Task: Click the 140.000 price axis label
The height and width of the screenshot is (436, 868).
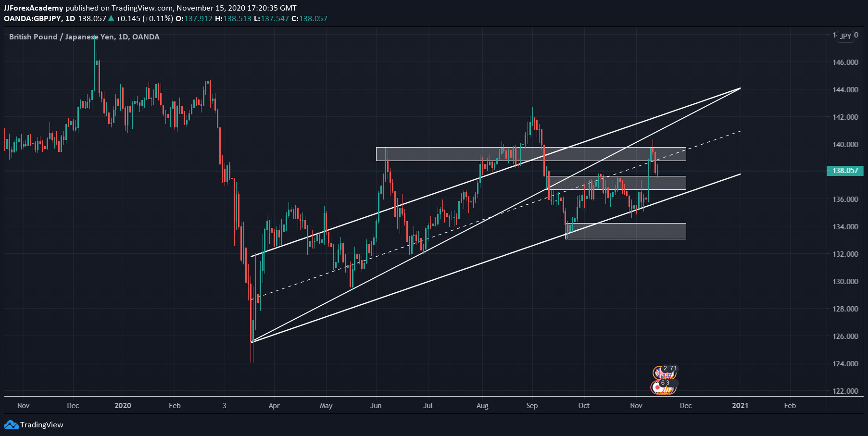Action: [845, 145]
